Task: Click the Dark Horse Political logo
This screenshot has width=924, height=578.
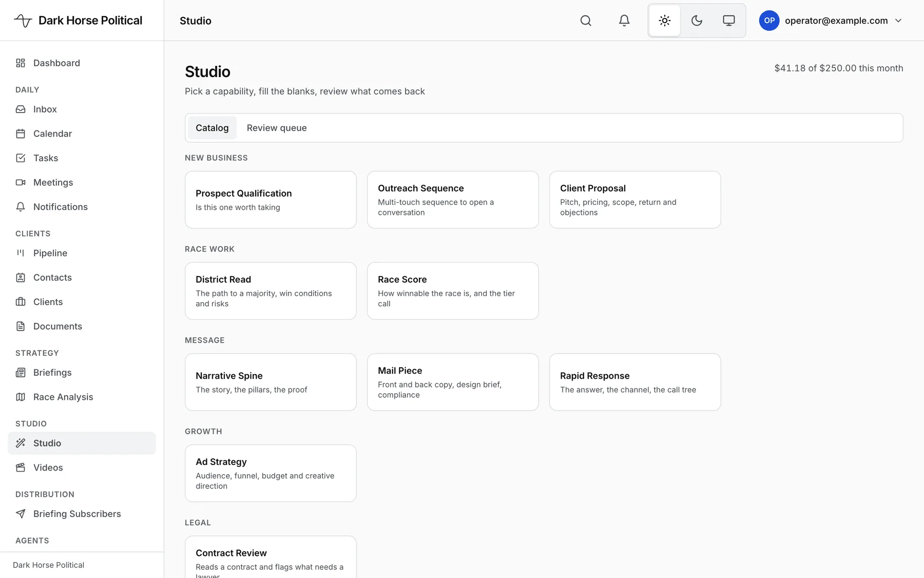Action: pos(78,21)
